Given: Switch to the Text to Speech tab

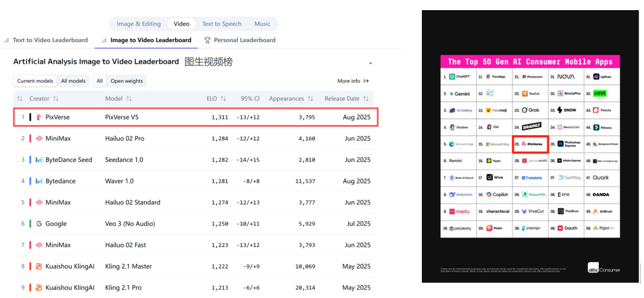Looking at the screenshot, I should [222, 23].
